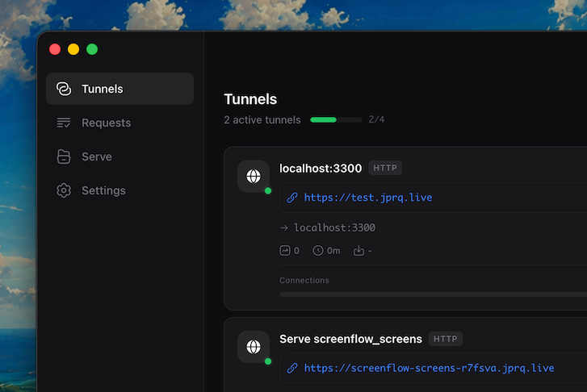Viewport: 587px width, 392px height.
Task: Maximize the window with the green button
Action: pos(92,49)
